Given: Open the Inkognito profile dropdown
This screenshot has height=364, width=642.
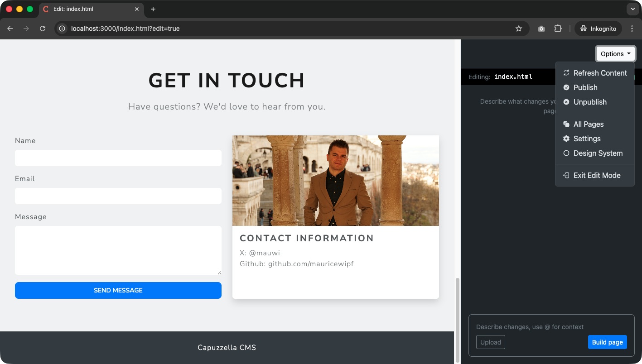Looking at the screenshot, I should [598, 28].
